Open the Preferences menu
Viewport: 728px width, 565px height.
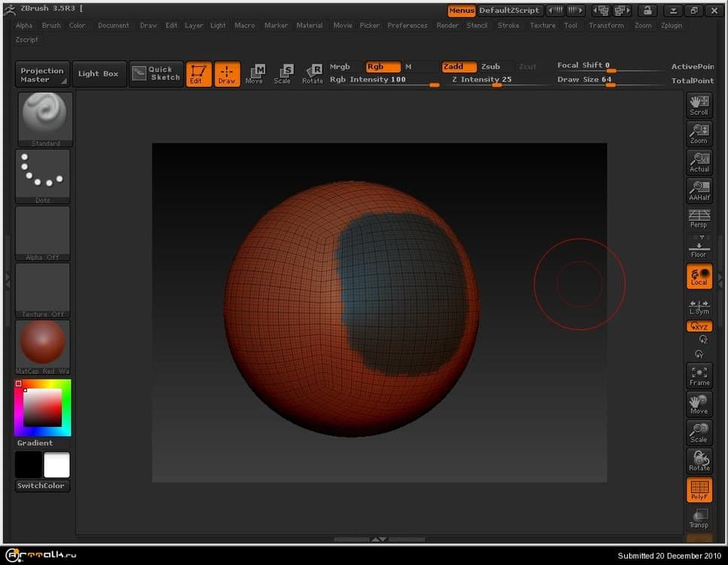click(x=407, y=26)
